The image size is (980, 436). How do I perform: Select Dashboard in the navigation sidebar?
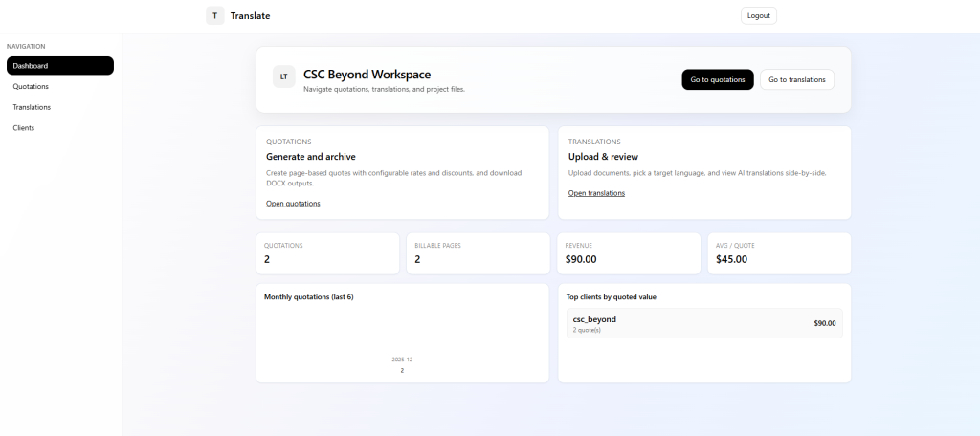pos(59,66)
